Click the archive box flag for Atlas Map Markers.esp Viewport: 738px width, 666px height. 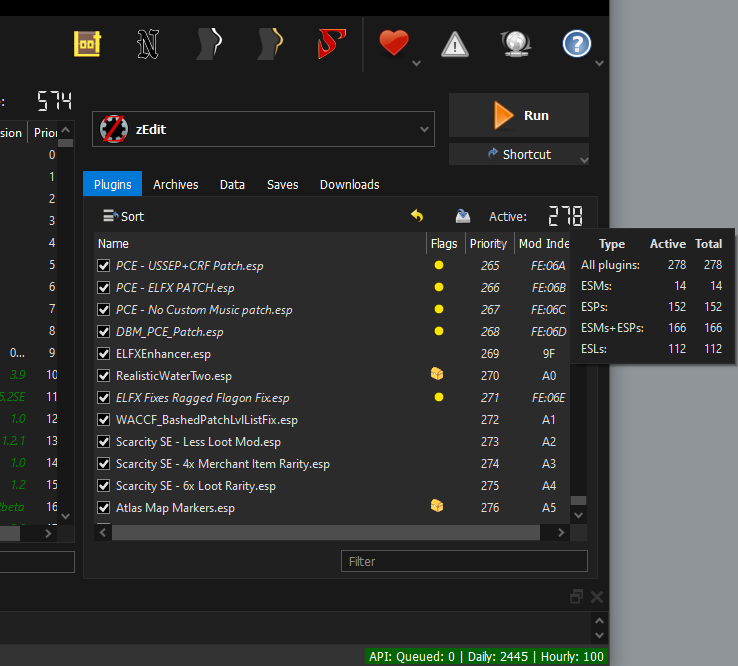coord(437,506)
